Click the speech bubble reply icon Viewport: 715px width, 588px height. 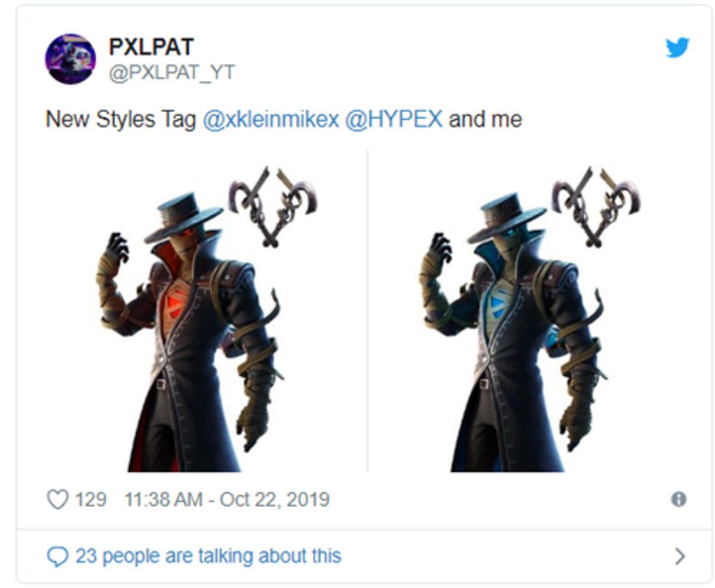tap(57, 556)
